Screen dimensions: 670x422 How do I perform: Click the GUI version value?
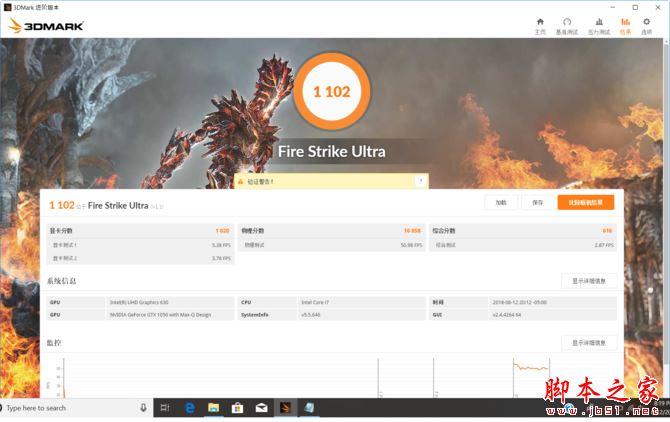point(507,315)
